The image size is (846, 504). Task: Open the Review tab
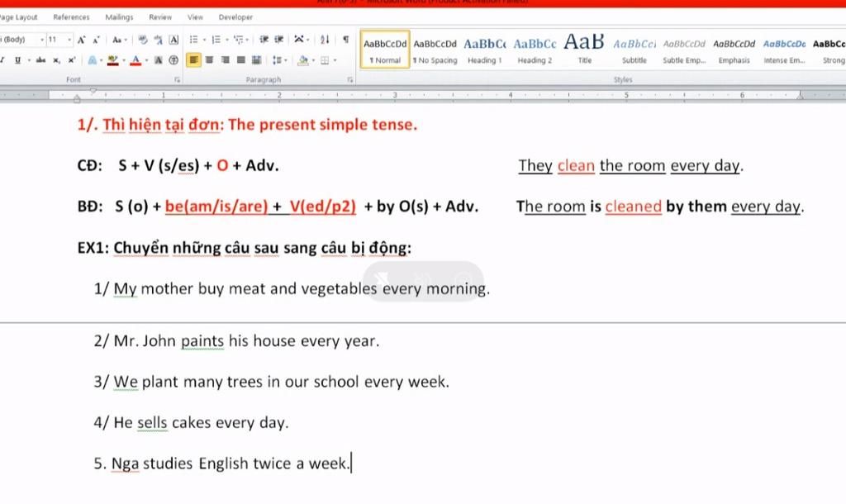[x=160, y=17]
